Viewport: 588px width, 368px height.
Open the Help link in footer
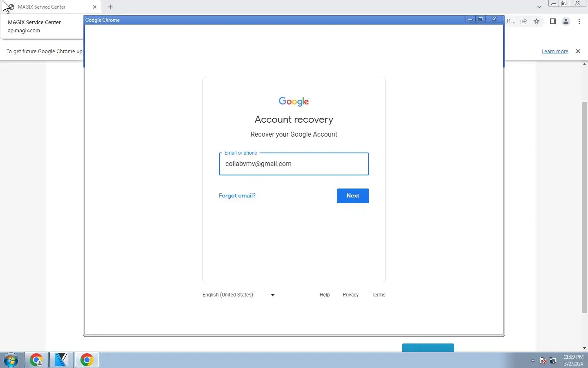coord(325,295)
